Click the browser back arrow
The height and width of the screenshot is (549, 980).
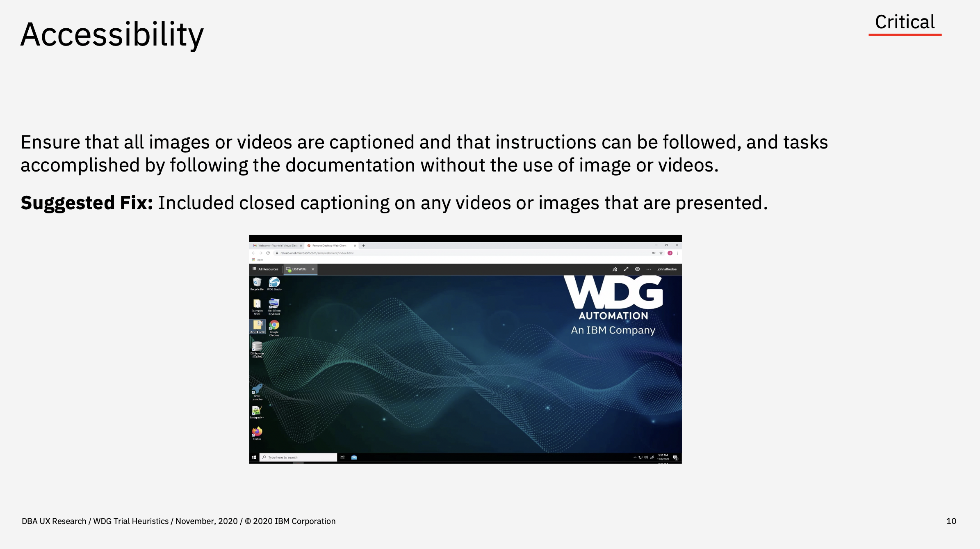(x=254, y=253)
